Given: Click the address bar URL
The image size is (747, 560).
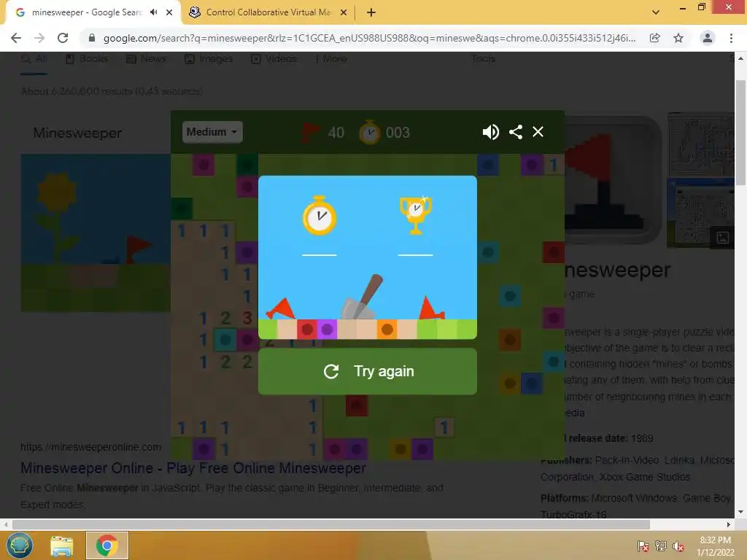Looking at the screenshot, I should [x=369, y=38].
